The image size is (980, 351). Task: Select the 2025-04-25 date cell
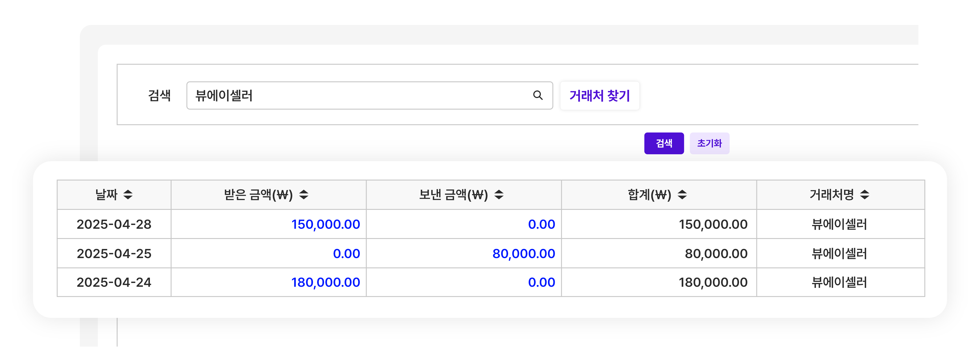click(x=114, y=254)
